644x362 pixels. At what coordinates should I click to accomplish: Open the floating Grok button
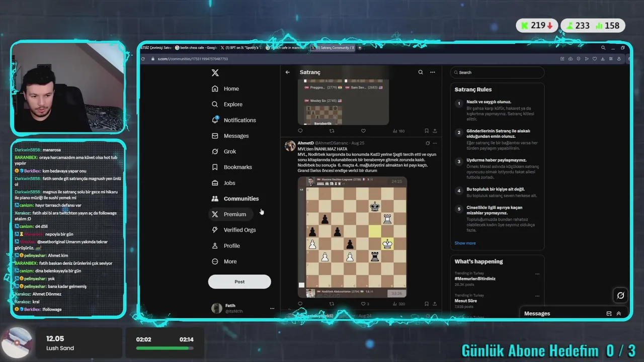coord(620,295)
